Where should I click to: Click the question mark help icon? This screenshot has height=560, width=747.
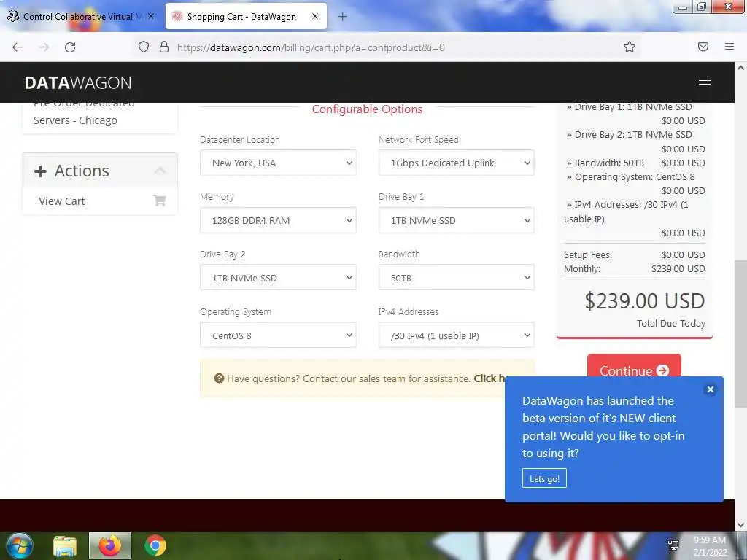click(x=219, y=378)
